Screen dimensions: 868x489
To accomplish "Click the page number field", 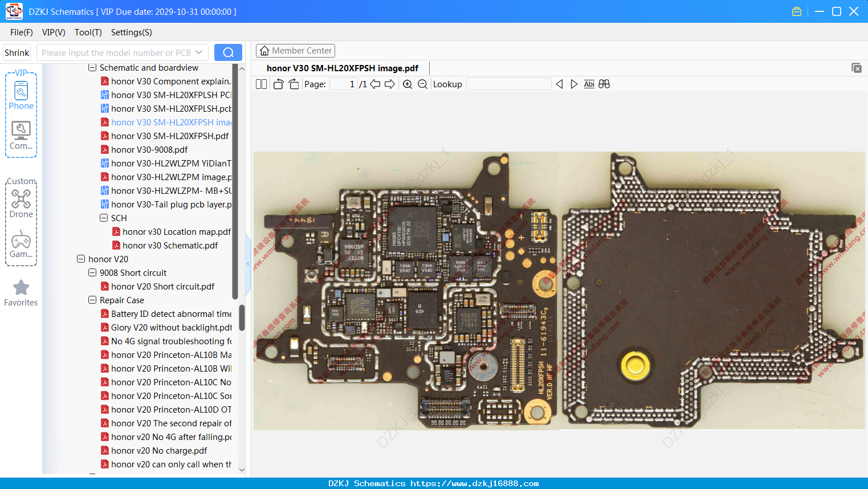I will click(344, 84).
